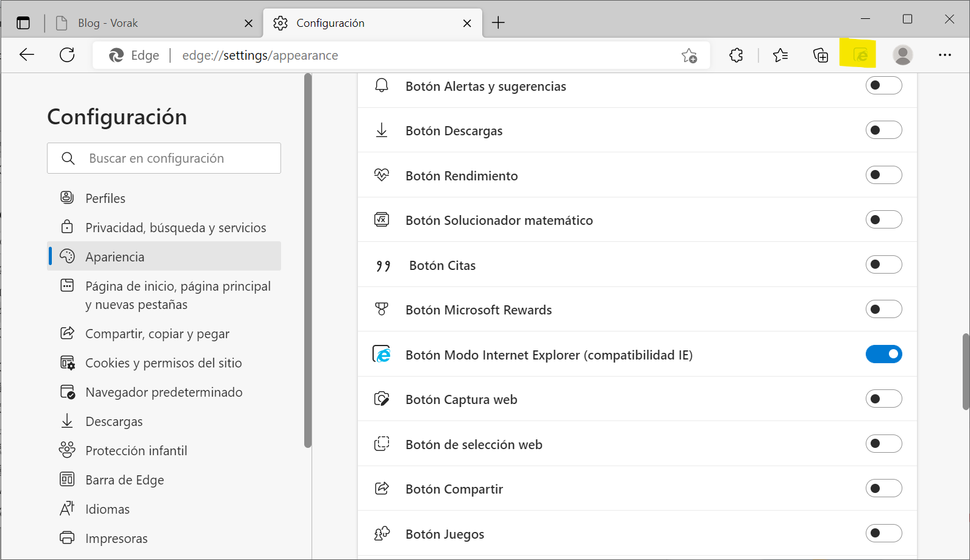Open the Collections icon
970x560 pixels.
click(x=821, y=55)
